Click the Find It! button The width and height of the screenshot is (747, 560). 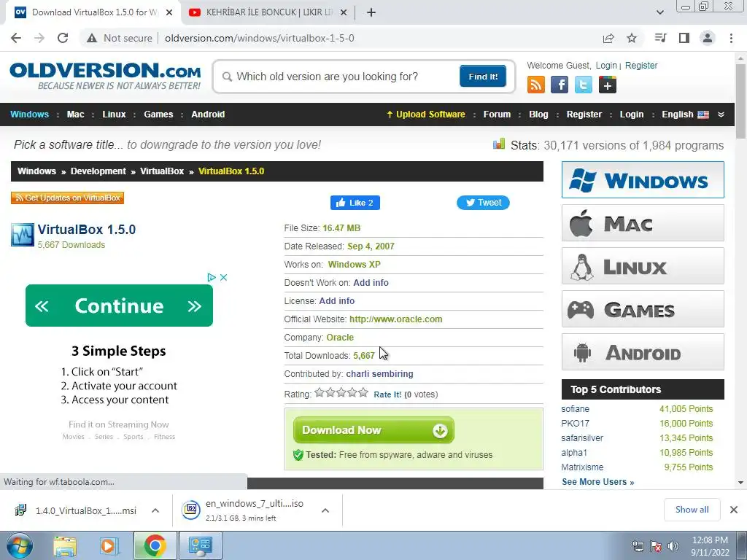click(483, 76)
